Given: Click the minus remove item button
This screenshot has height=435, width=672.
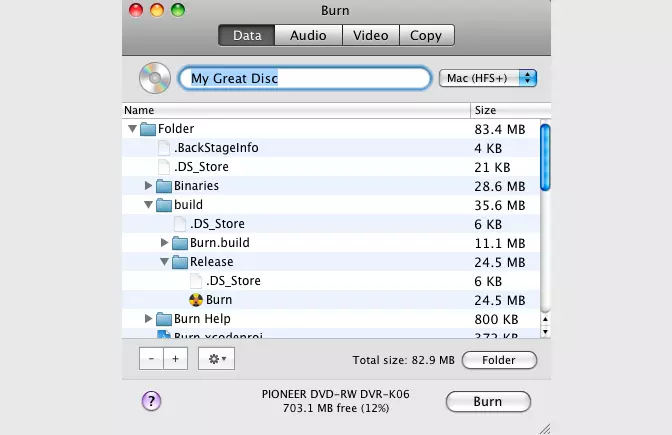Looking at the screenshot, I should point(151,359).
